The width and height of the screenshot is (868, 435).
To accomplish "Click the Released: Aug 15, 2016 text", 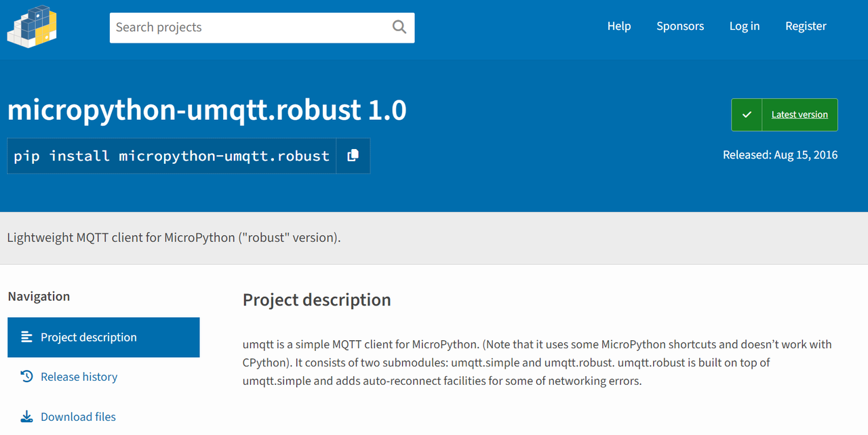I will pos(780,154).
